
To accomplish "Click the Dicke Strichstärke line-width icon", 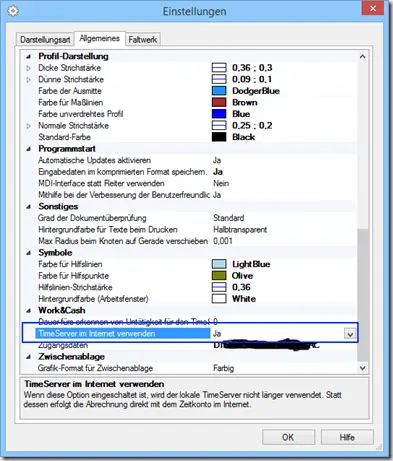I will pyautogui.click(x=219, y=68).
